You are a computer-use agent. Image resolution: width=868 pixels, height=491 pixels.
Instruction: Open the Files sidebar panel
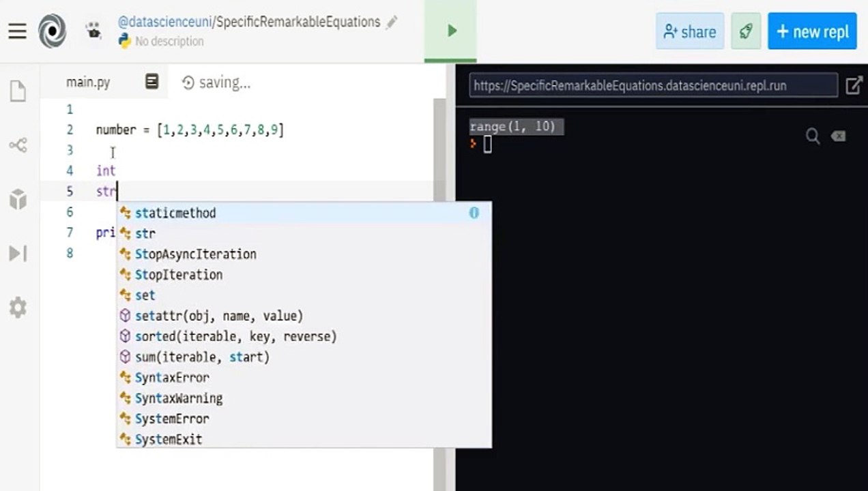pos(18,91)
